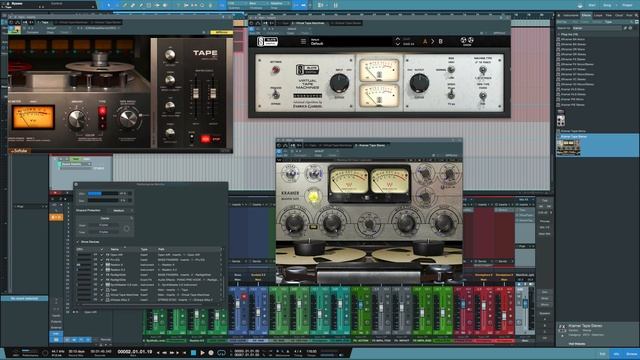Open the Effects tab in the browser
Screen dimensions: 640x360
point(586,16)
